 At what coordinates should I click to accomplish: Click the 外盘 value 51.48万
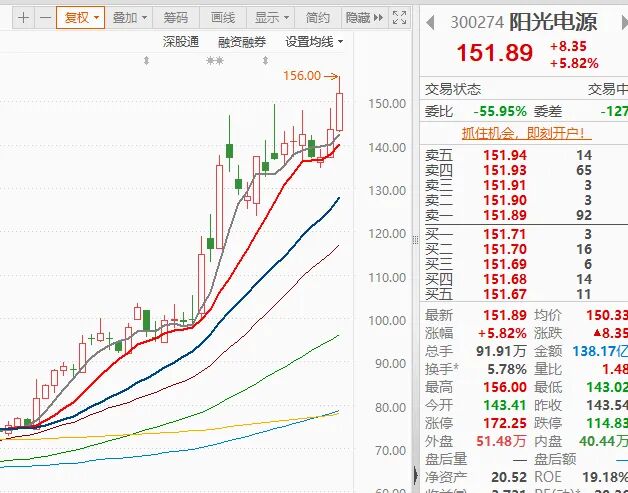(501, 441)
